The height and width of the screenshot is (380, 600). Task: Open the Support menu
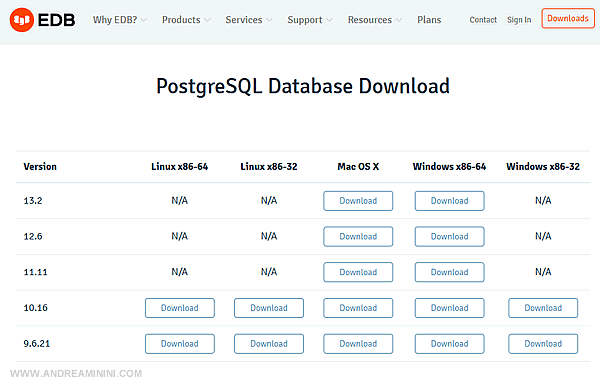(305, 20)
